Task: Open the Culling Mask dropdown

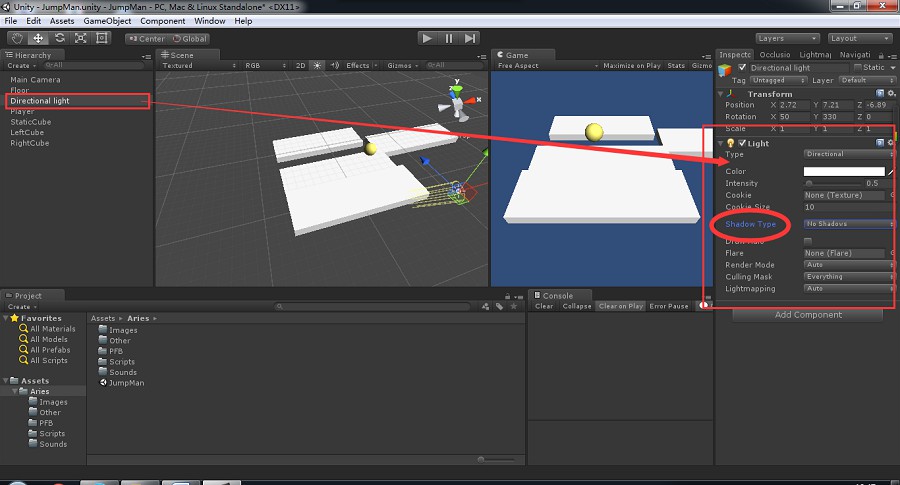Action: pyautogui.click(x=849, y=277)
